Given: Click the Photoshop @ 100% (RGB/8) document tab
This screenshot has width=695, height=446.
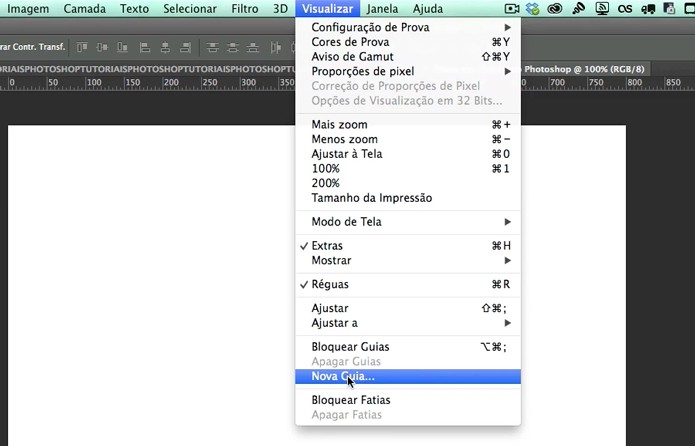Looking at the screenshot, I should point(584,69).
